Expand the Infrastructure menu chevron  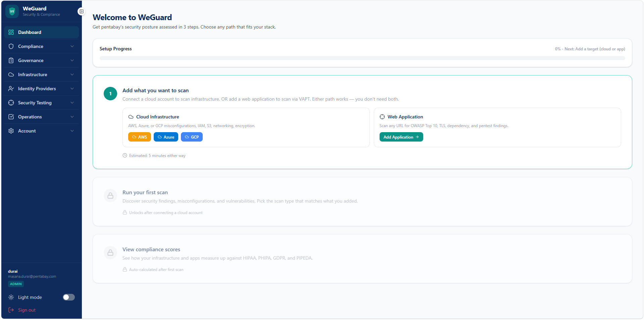pos(72,74)
